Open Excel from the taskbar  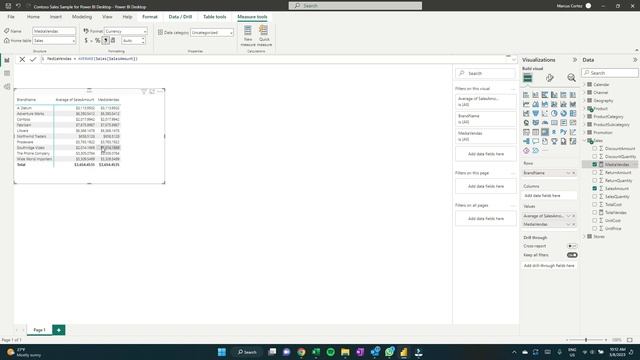pos(316,352)
